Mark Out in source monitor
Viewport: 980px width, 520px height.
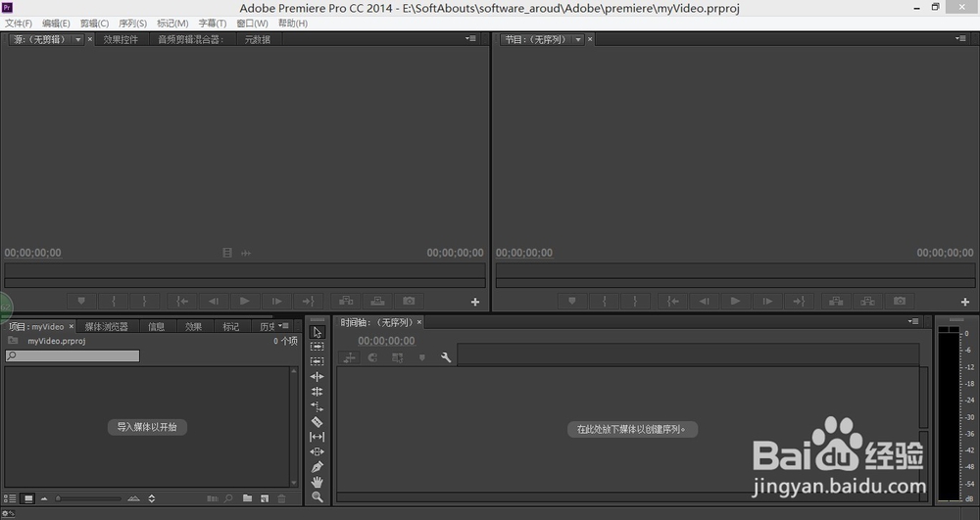[144, 301]
